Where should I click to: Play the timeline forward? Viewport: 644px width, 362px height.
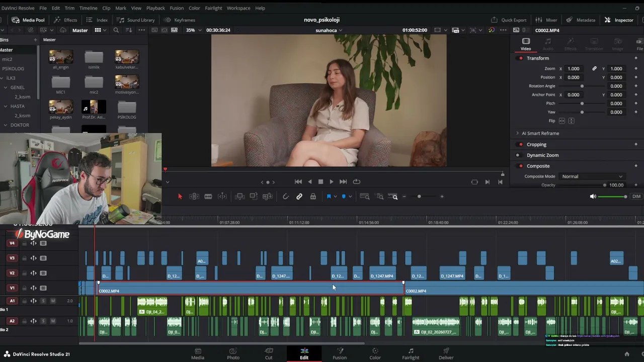(x=331, y=182)
